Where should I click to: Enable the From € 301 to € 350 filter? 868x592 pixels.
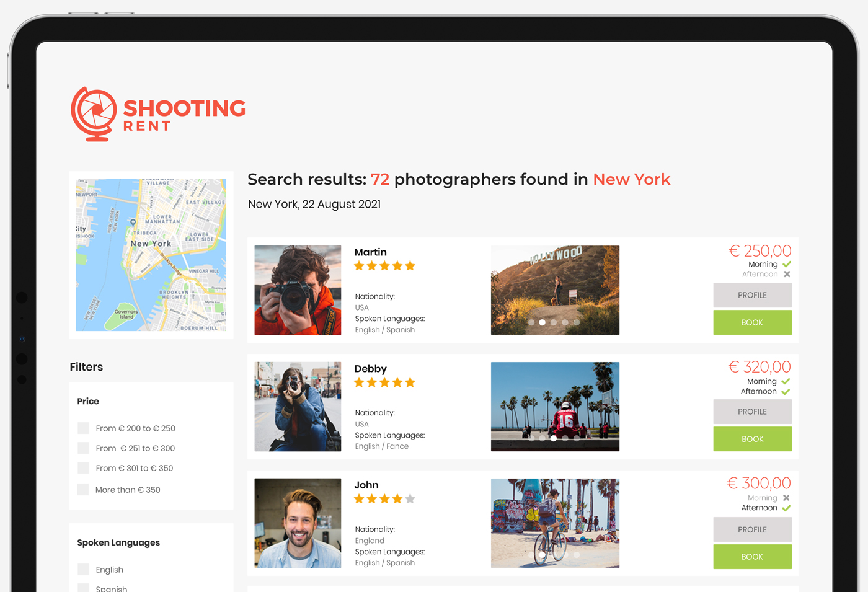coord(83,468)
